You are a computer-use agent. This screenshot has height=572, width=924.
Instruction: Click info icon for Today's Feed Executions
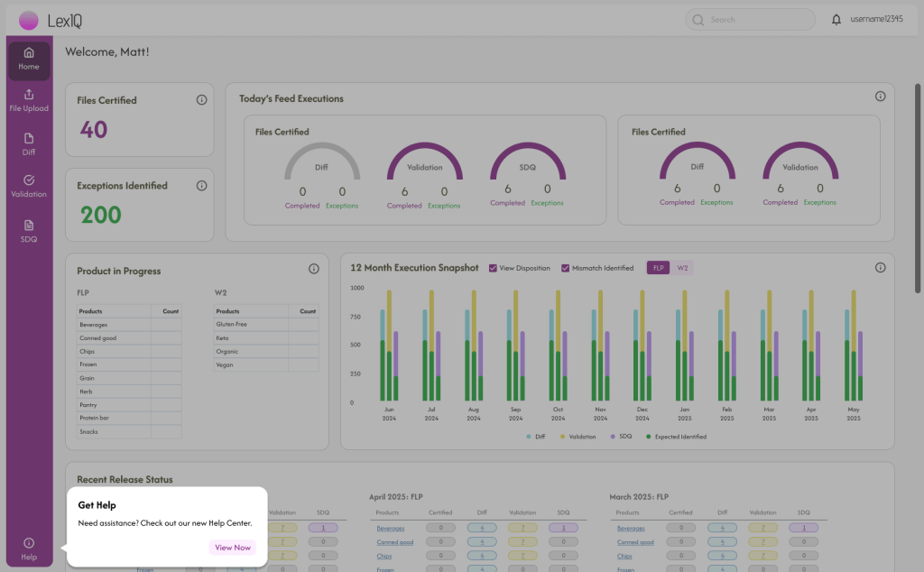(x=880, y=97)
